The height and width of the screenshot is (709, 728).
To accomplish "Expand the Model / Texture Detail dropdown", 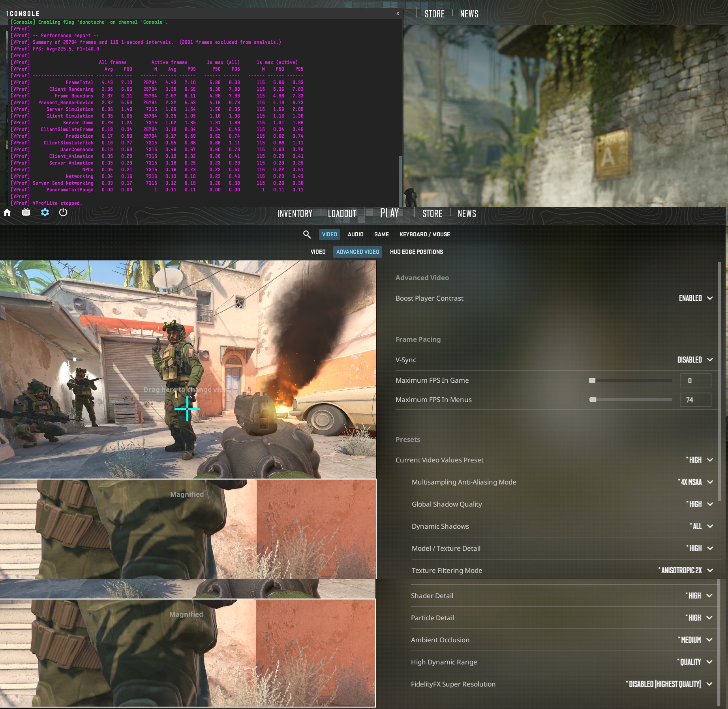I will (699, 548).
